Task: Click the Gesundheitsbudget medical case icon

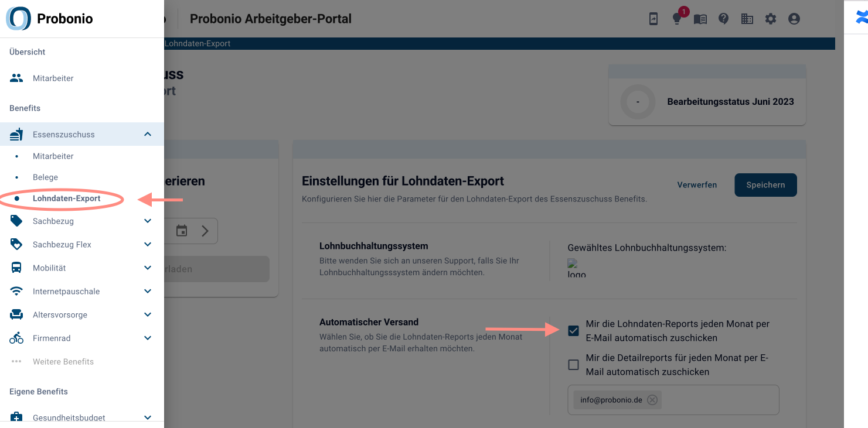Action: (x=16, y=417)
